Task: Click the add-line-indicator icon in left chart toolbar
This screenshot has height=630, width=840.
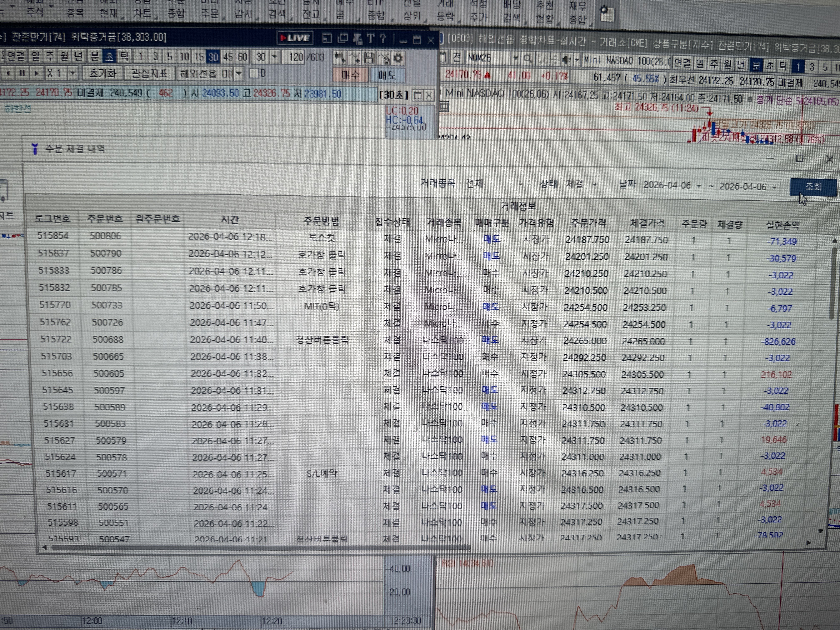Action: pyautogui.click(x=354, y=58)
